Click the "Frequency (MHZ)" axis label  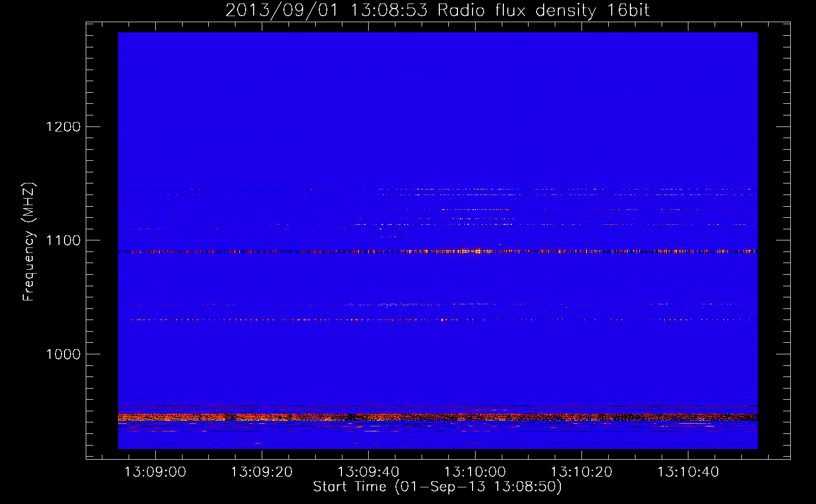29,242
